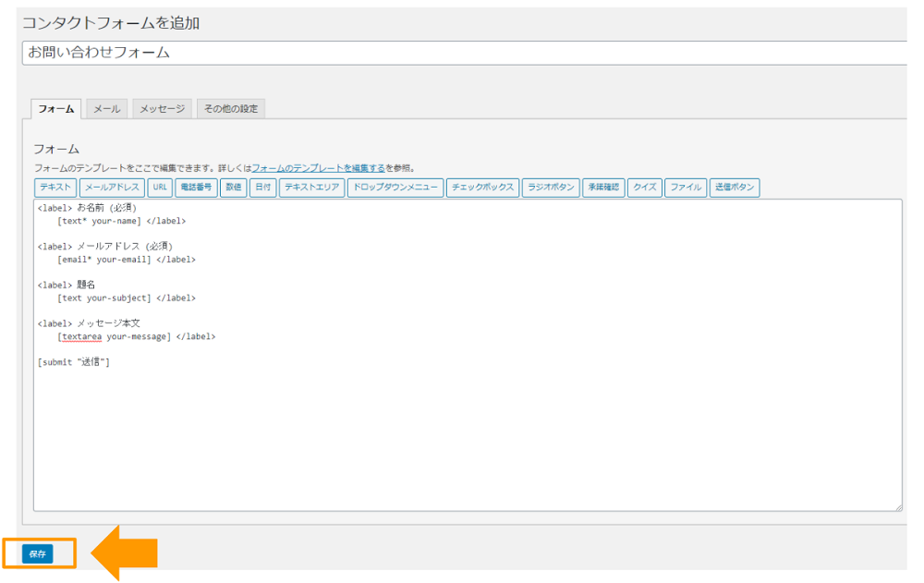Insert a テキスト form tag
924x583 pixels.
(x=55, y=188)
